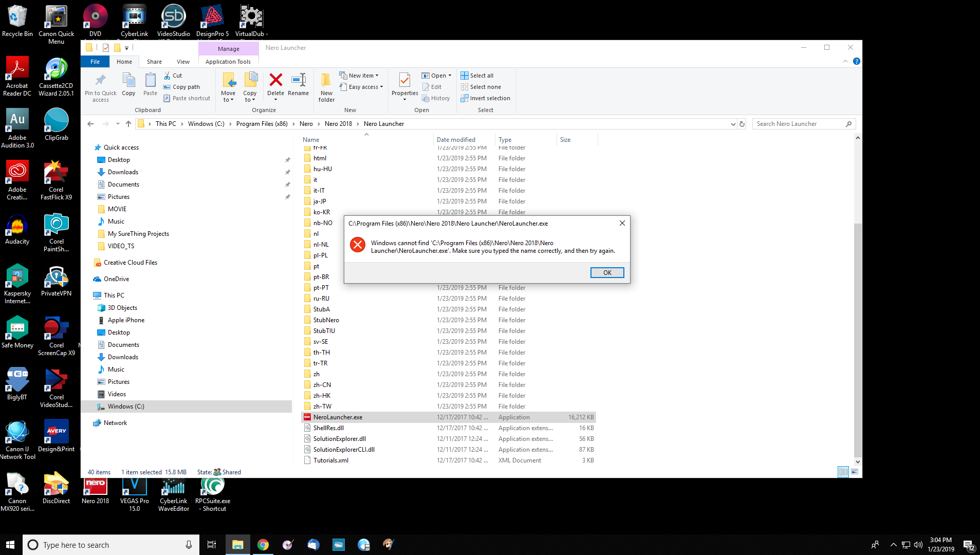
Task: Click Invert selection in the ribbon
Action: 486,98
